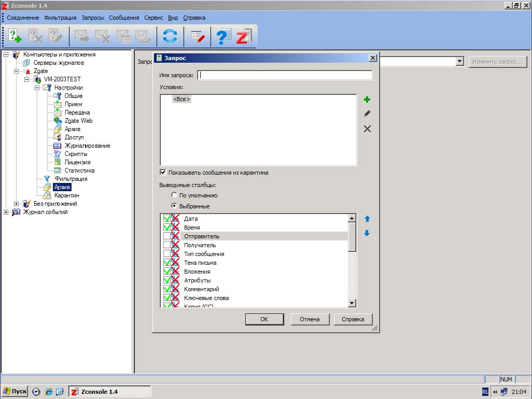
Task: Collapse Компьютеры и приложения tree node
Action: tap(6, 54)
